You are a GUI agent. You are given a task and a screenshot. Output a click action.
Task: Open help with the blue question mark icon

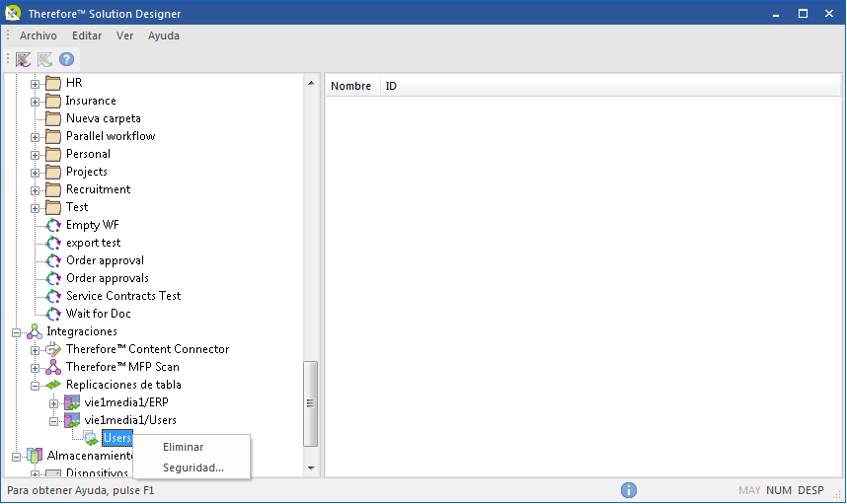tap(66, 59)
